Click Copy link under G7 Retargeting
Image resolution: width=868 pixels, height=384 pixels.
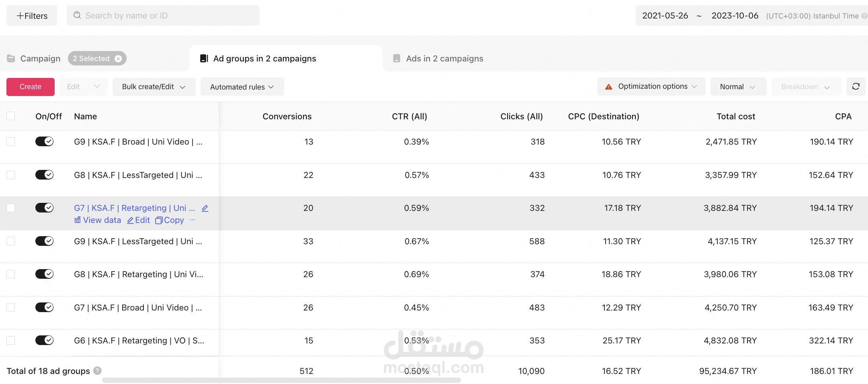pos(170,220)
